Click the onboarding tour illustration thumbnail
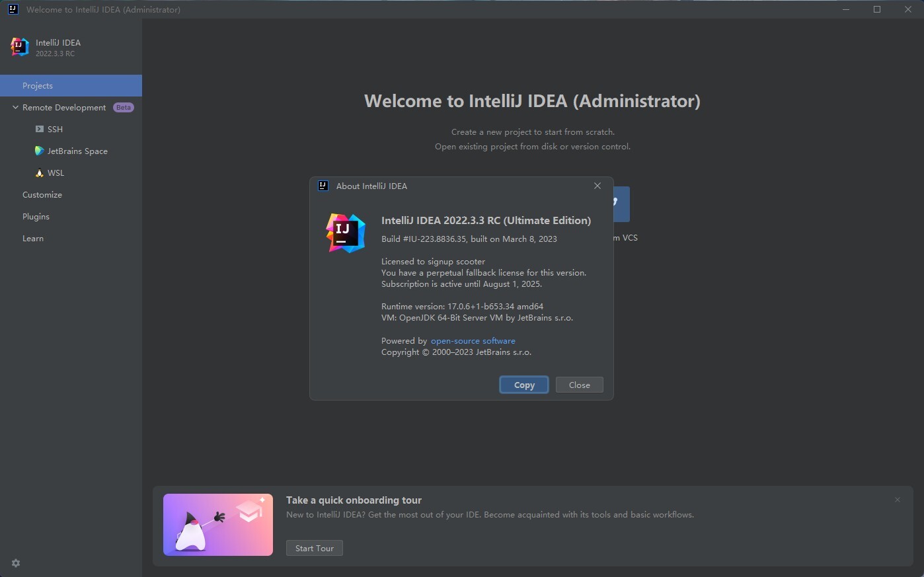The height and width of the screenshot is (577, 924). 218,525
